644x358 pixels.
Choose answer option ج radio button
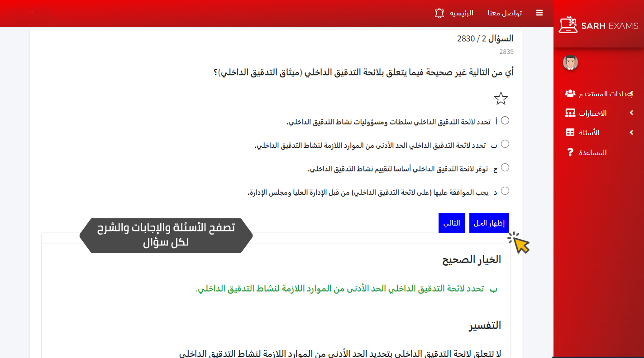[x=505, y=167]
